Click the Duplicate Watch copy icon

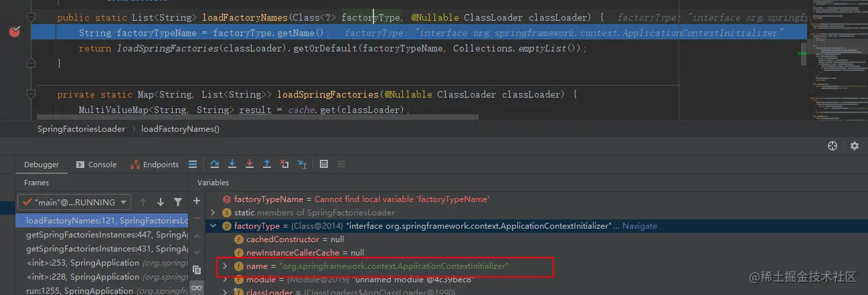(x=197, y=270)
